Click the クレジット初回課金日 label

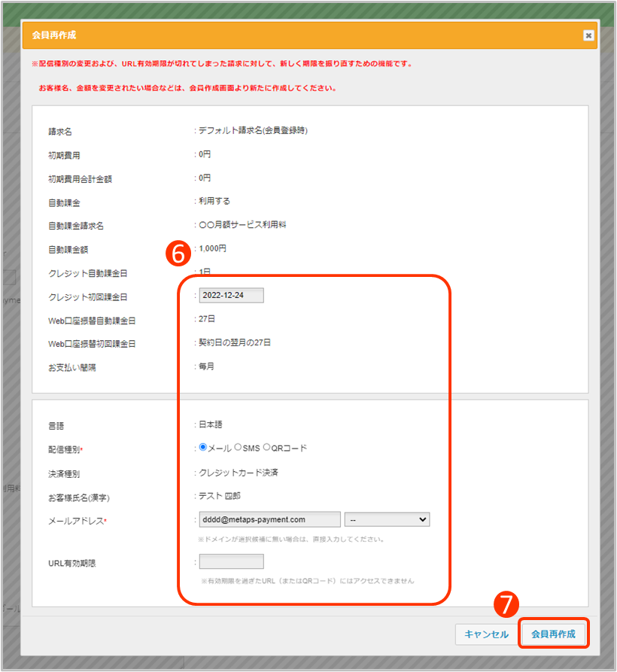87,297
